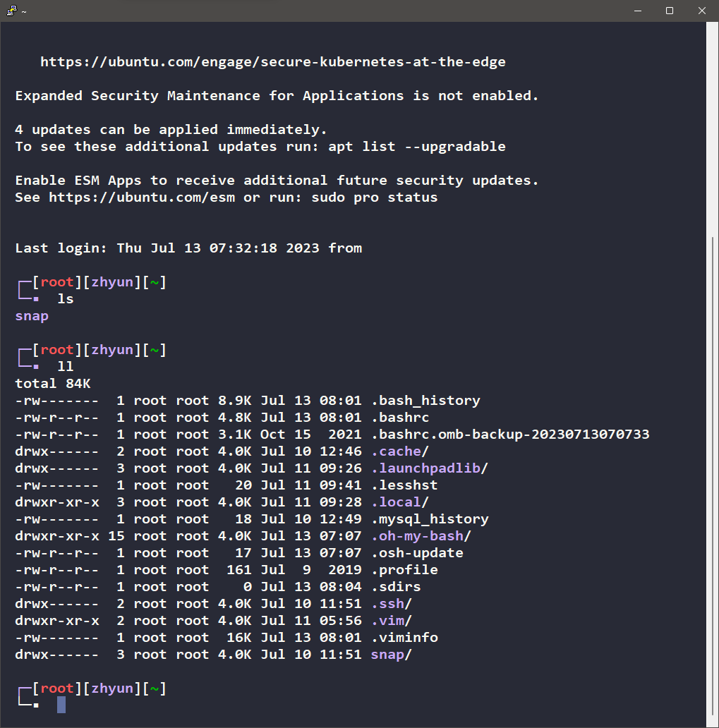Click the kubernetes-at-the-edge ubuntu URL

[x=272, y=62]
